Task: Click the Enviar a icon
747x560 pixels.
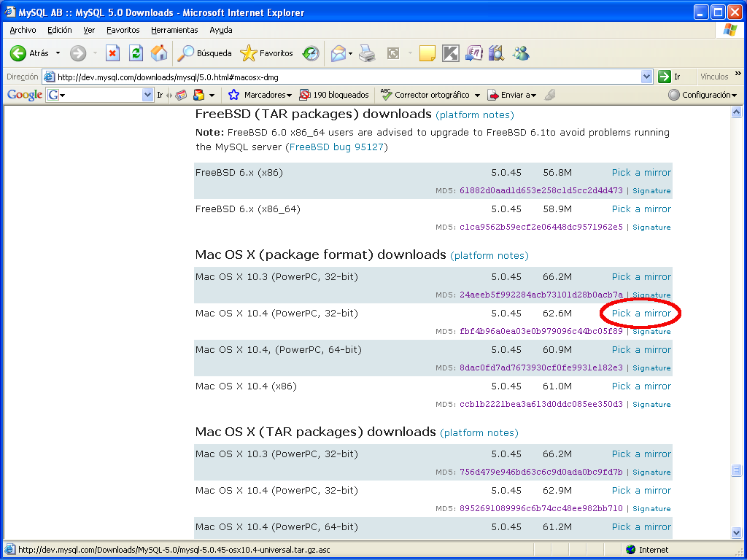Action: [x=493, y=96]
